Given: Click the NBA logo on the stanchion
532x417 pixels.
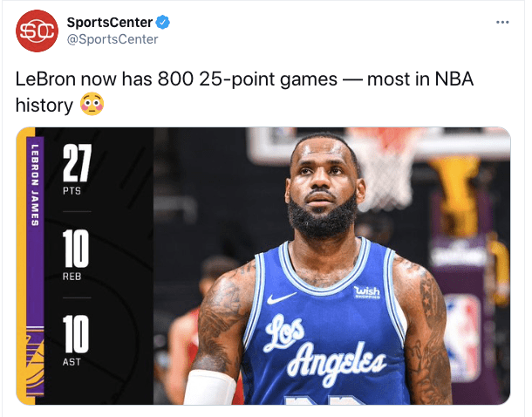Looking at the screenshot, I should pos(463,336).
